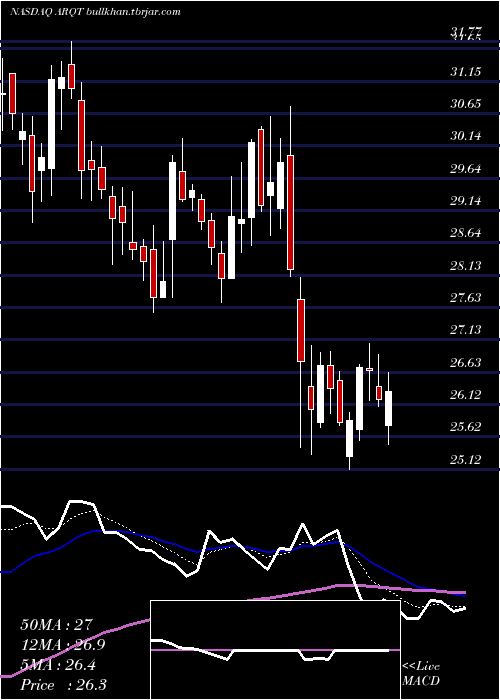Click the 25.12 price axis label
Screen dimensions: 500x700
click(x=466, y=459)
